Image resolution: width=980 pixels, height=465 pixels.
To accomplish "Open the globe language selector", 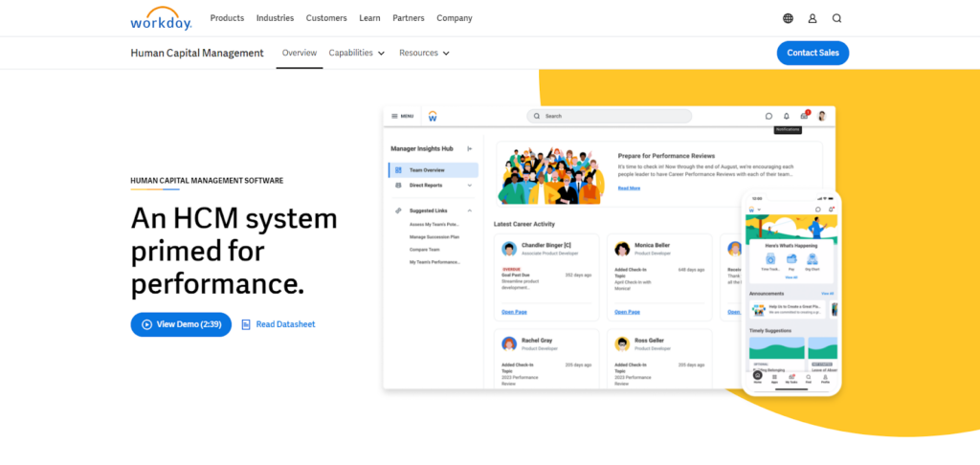I will (x=788, y=18).
